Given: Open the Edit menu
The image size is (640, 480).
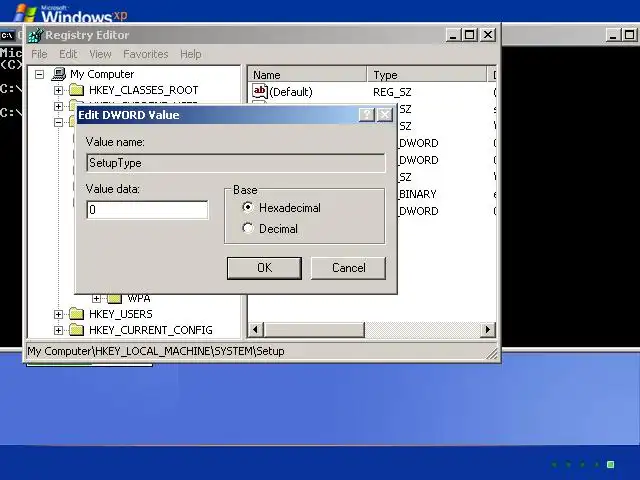Looking at the screenshot, I should pos(68,54).
